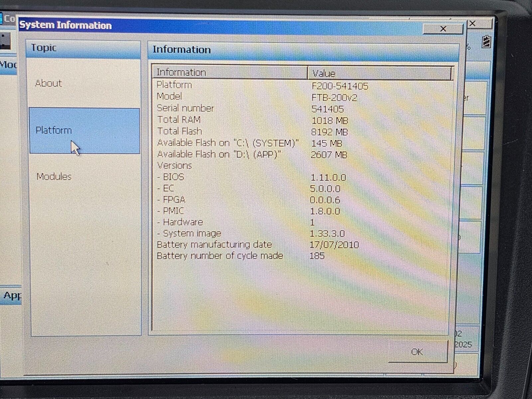Click the BIOS version entry

pos(233,177)
